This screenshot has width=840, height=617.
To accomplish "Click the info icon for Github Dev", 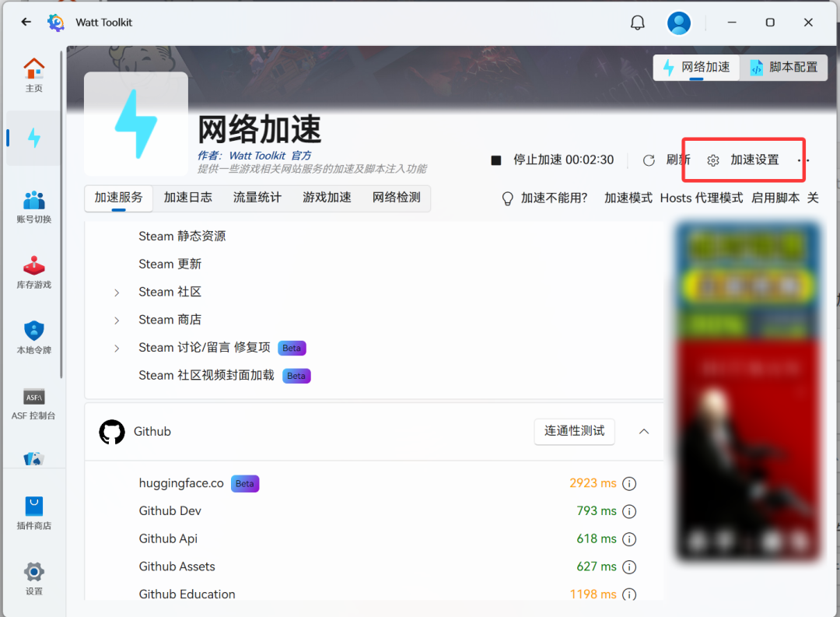I will pos(629,511).
